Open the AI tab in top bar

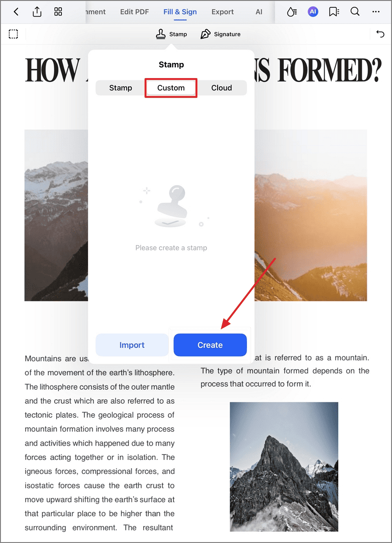point(259,12)
